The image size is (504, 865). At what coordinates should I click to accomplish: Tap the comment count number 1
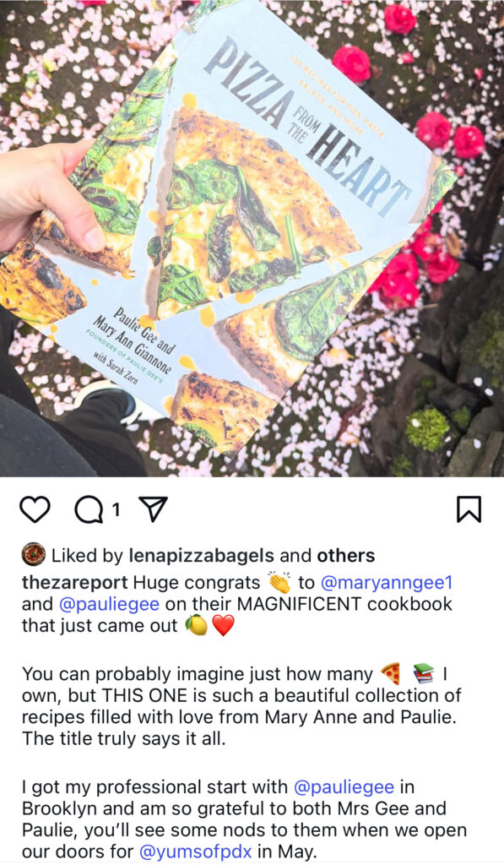pos(116,510)
